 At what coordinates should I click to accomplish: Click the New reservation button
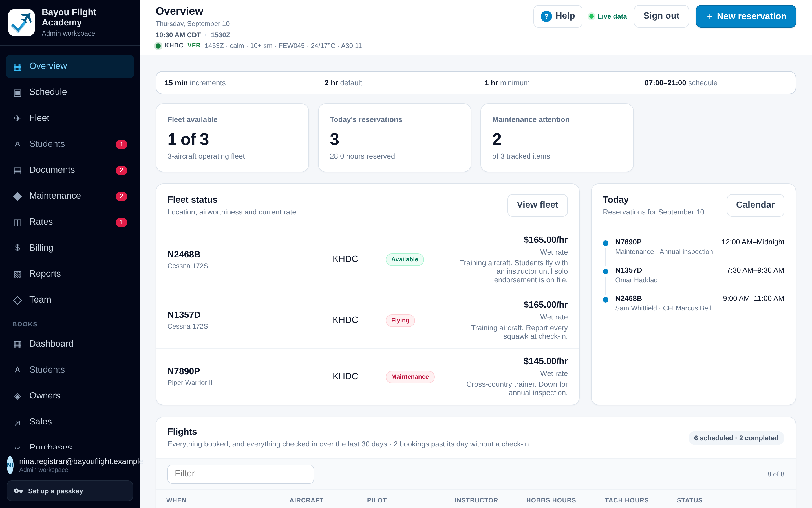click(x=745, y=16)
